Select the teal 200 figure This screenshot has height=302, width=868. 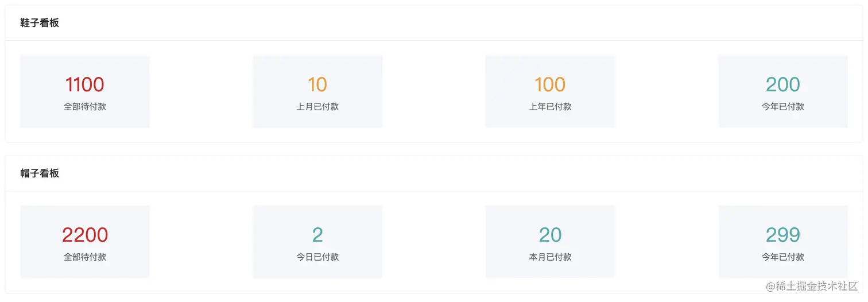783,85
